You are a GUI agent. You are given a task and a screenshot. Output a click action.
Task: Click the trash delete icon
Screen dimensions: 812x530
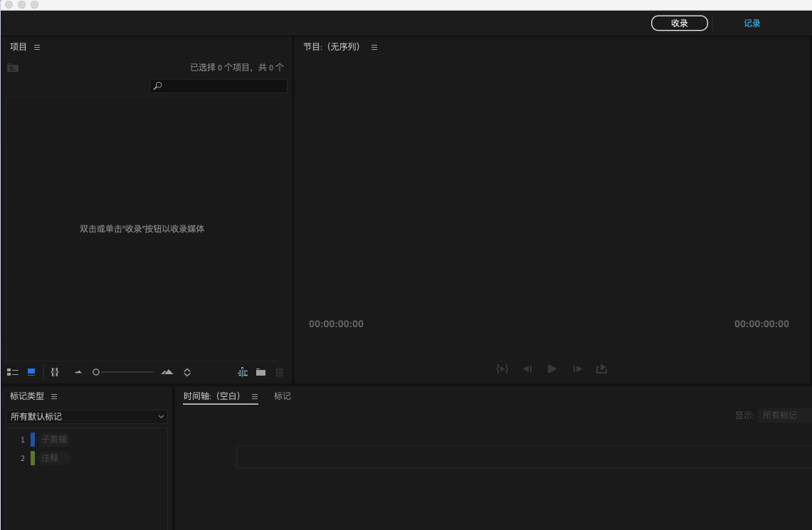click(x=279, y=372)
